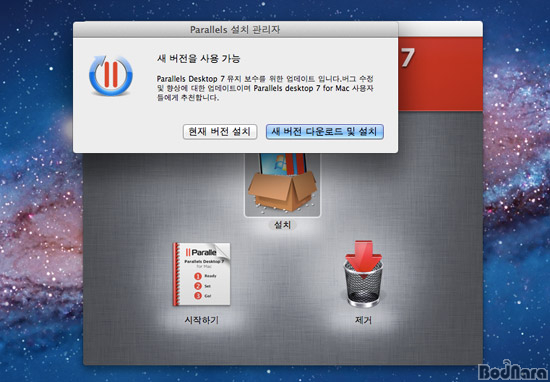Image resolution: width=550 pixels, height=382 pixels.
Task: Click the installer window title bar behind dialog
Action: click(440, 29)
